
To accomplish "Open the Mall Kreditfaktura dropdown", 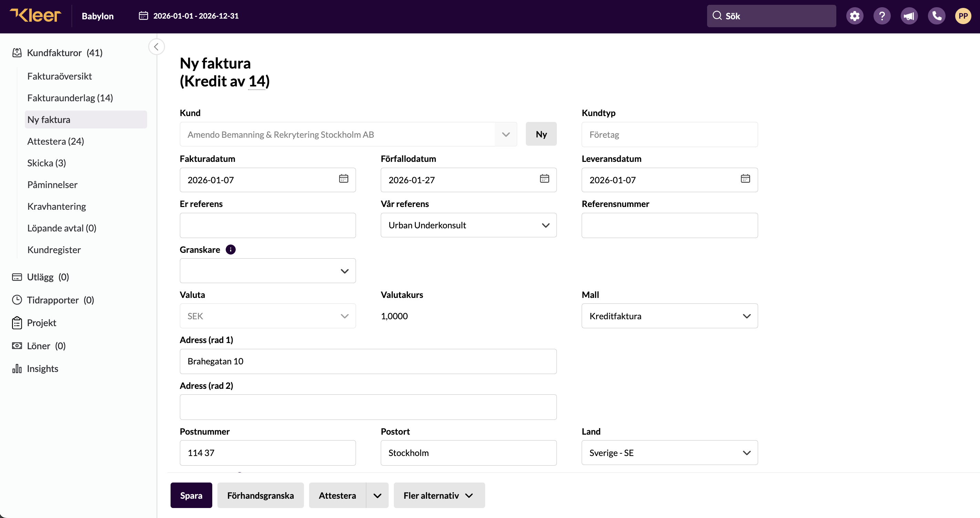I will click(x=670, y=316).
